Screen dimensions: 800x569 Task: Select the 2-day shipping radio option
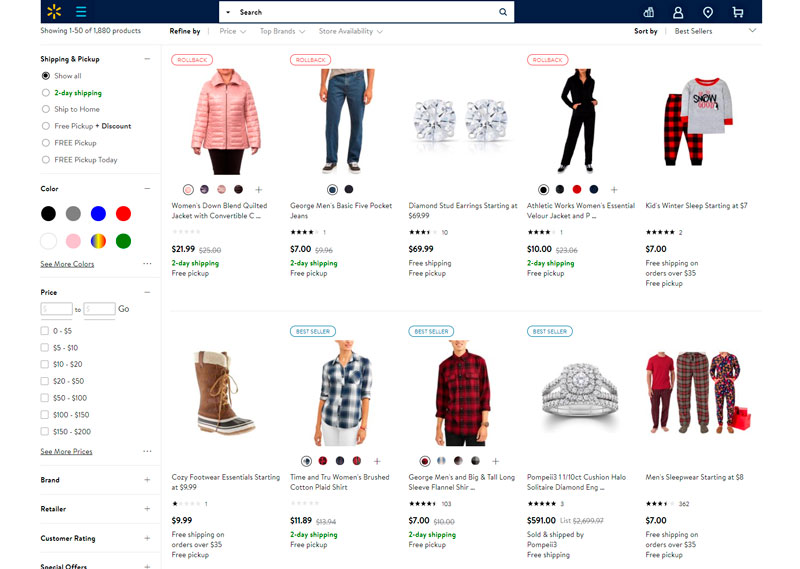pyautogui.click(x=46, y=93)
